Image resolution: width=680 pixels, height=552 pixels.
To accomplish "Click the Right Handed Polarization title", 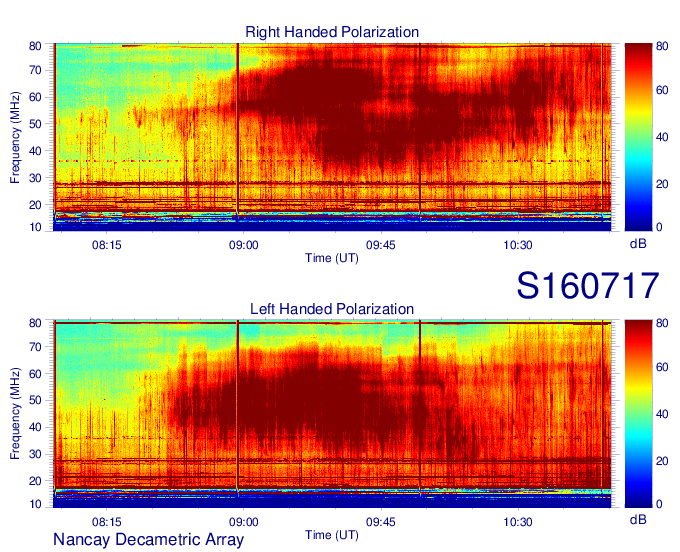I will [x=332, y=32].
